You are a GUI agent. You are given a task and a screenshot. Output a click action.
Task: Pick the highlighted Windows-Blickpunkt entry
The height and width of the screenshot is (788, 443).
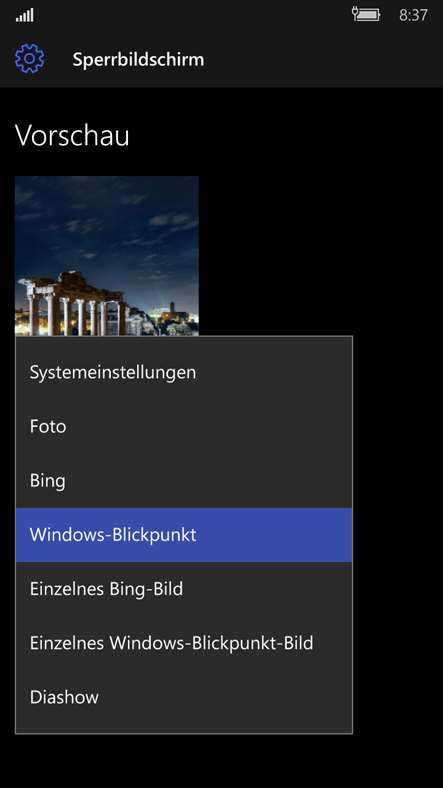pos(184,535)
